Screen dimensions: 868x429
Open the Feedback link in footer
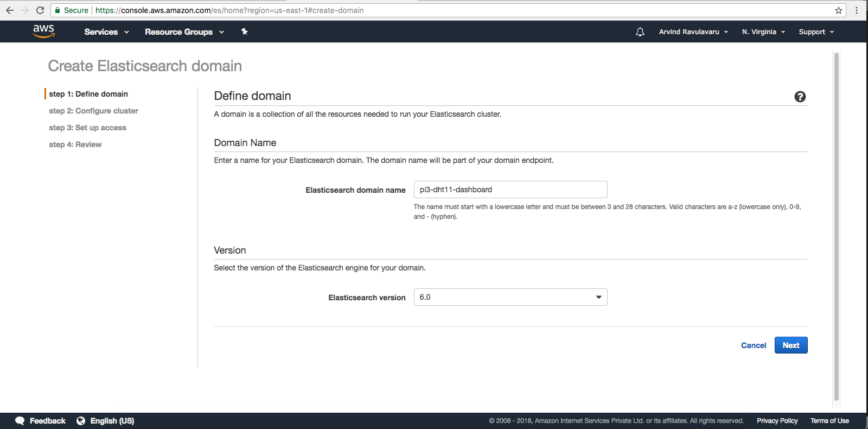point(48,421)
